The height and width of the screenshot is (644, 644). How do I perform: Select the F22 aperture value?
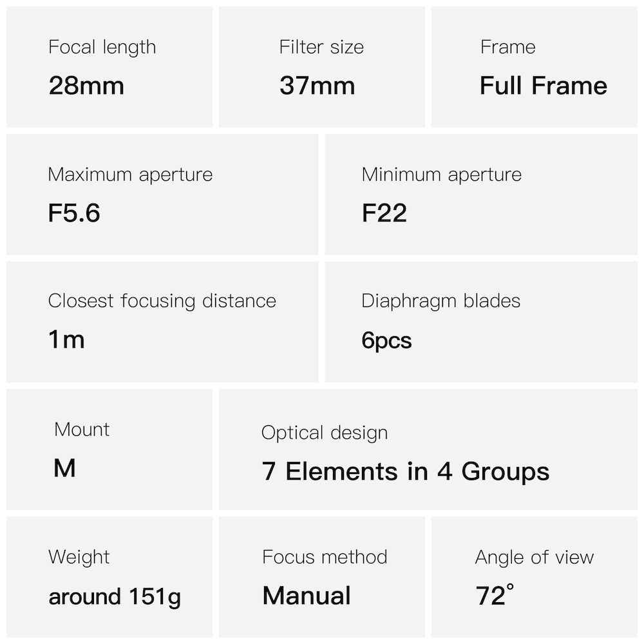[x=384, y=213]
